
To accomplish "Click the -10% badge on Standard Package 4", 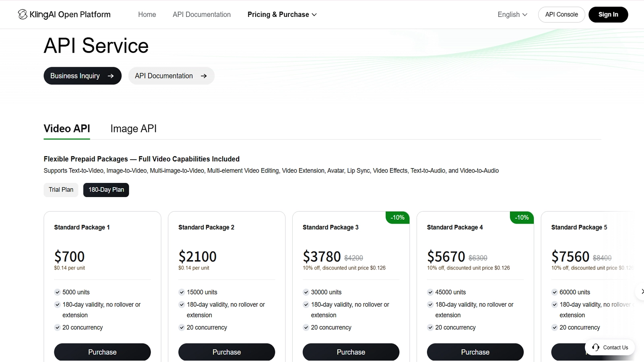I will pyautogui.click(x=522, y=218).
